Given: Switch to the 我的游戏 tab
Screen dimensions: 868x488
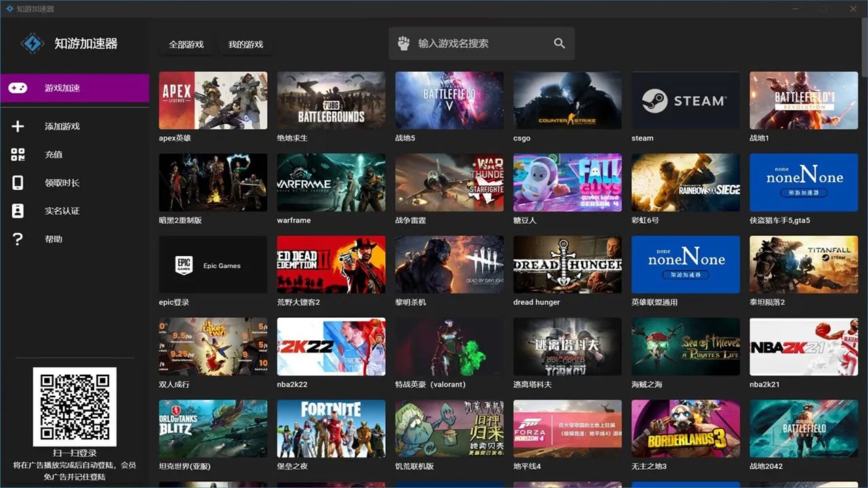Looking at the screenshot, I should [x=246, y=44].
